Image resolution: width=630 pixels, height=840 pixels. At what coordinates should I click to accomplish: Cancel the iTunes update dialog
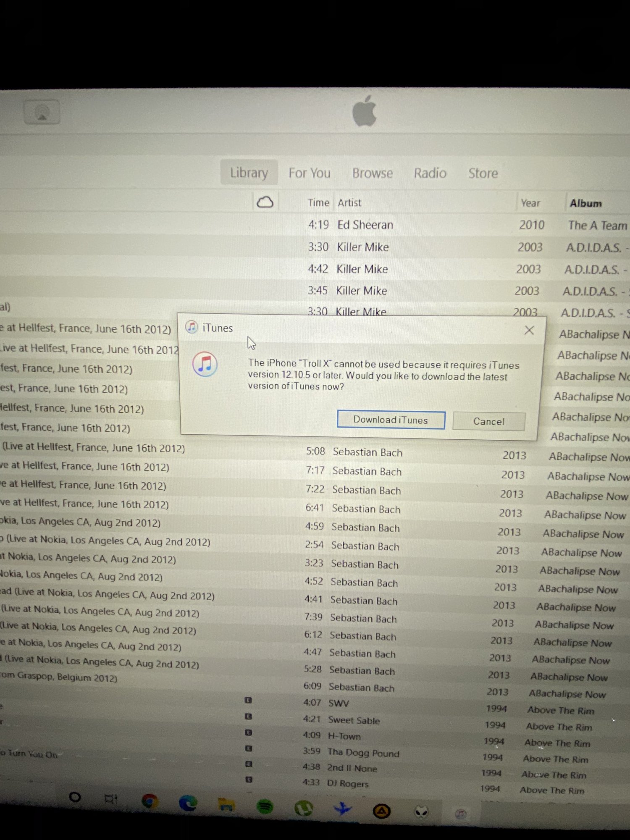click(x=488, y=421)
